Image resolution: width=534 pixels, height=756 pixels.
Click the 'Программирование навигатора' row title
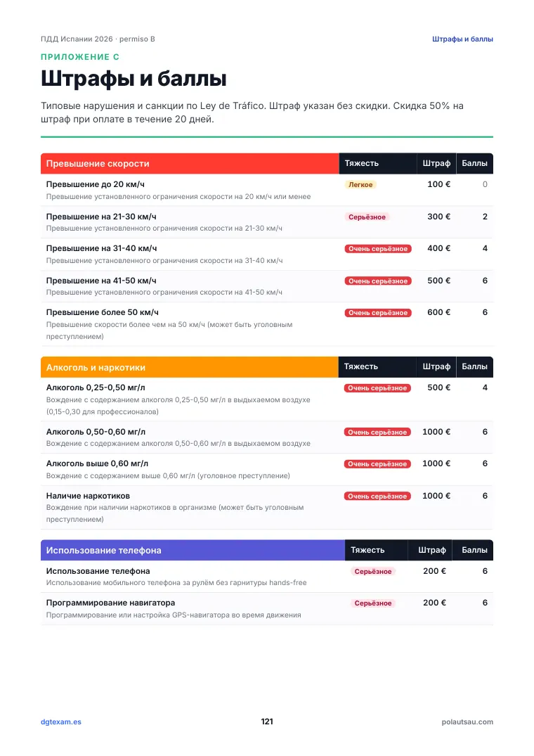[x=111, y=603]
